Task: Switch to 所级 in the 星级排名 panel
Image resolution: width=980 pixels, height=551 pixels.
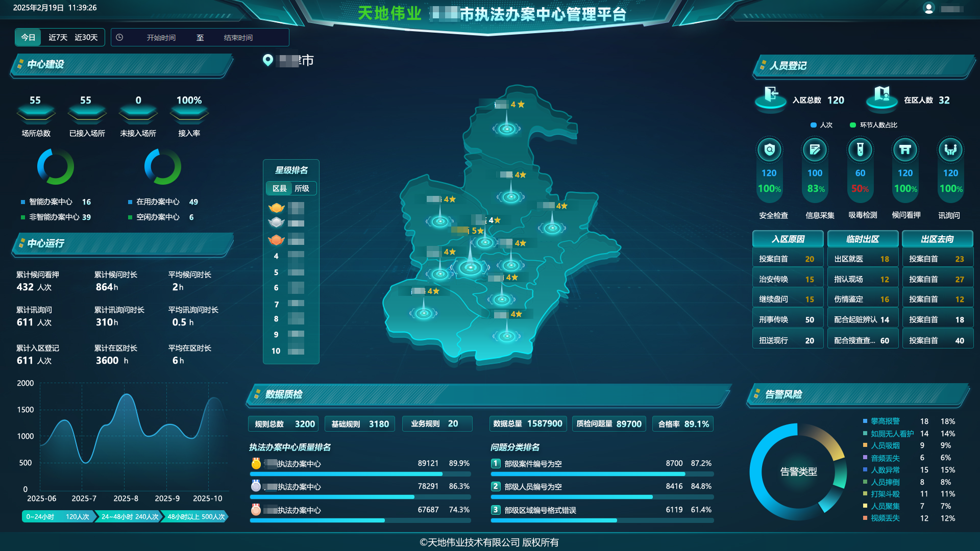Action: 302,188
